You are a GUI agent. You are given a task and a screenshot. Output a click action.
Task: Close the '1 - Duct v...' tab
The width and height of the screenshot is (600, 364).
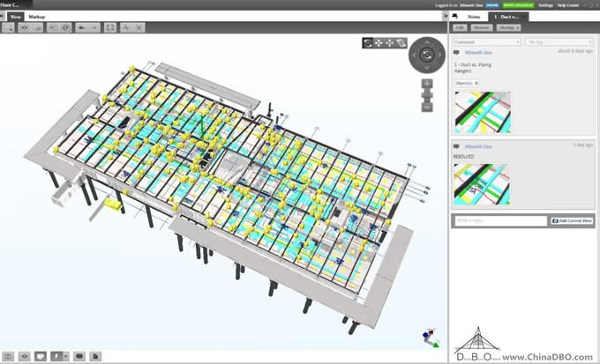(523, 17)
